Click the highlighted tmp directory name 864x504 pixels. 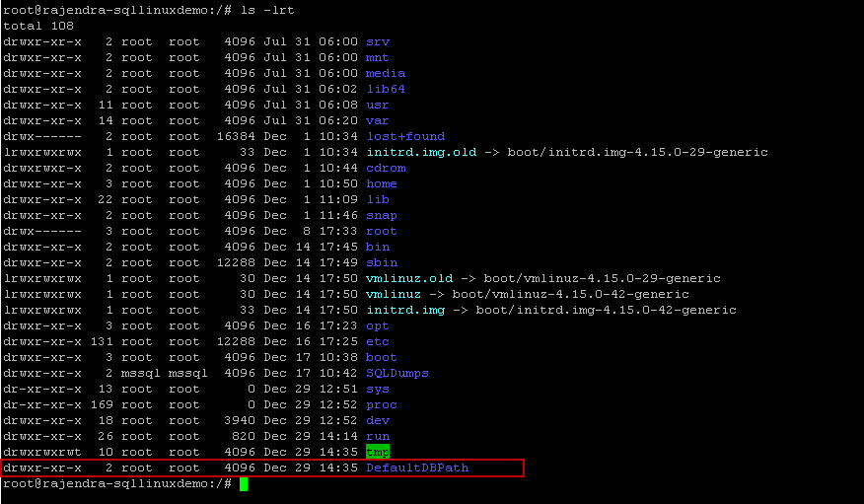coord(378,453)
